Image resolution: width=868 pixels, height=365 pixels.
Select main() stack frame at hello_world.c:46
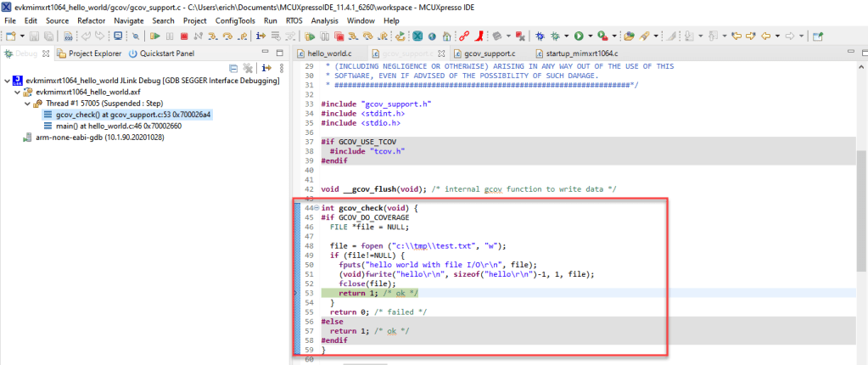point(118,126)
